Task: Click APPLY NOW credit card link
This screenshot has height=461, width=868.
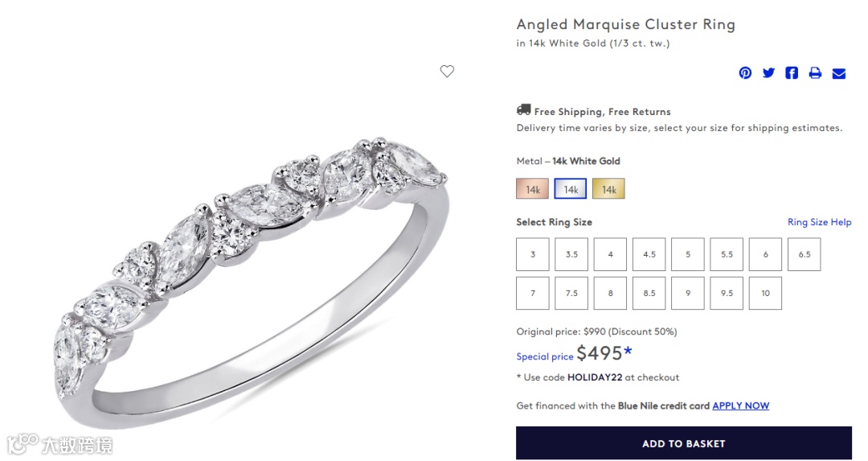Action: pos(740,405)
